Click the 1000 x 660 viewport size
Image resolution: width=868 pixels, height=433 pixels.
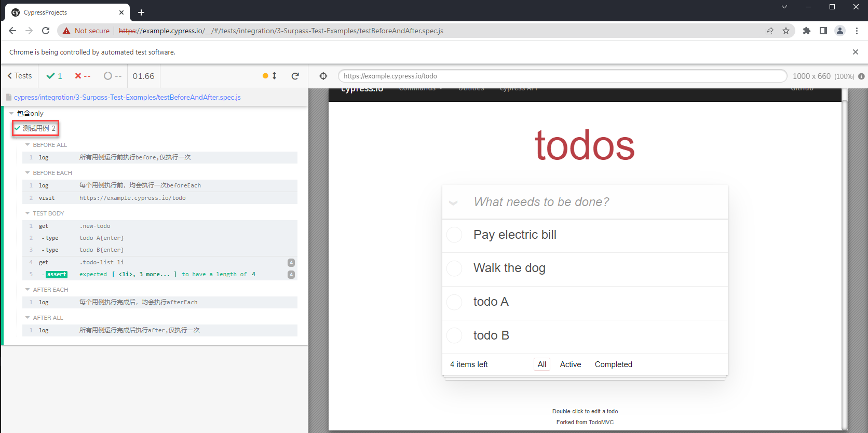[811, 76]
